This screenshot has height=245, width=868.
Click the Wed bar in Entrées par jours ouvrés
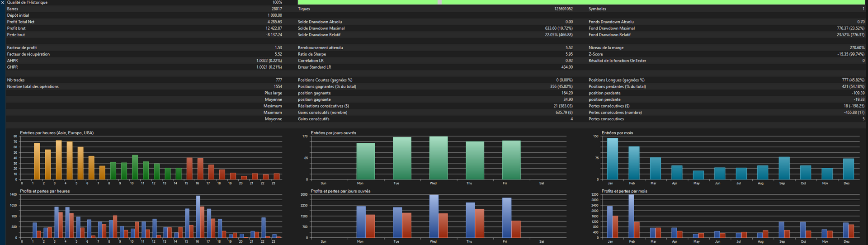[x=438, y=158]
